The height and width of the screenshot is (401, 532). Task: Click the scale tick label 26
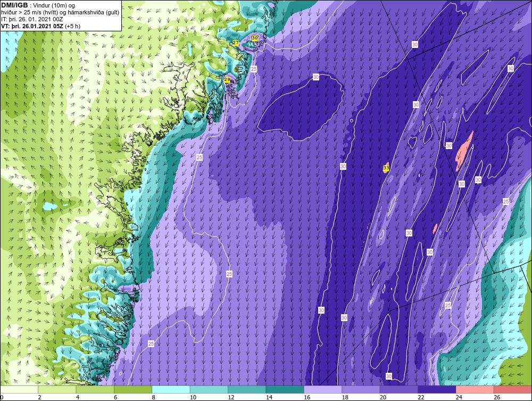tap(497, 397)
